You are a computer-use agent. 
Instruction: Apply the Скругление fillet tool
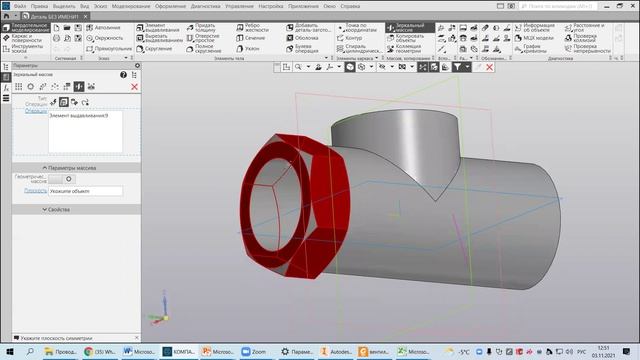[154, 49]
